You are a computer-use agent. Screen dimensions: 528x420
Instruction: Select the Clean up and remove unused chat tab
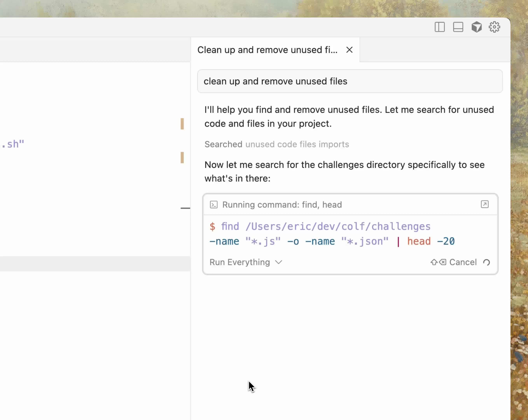[267, 50]
